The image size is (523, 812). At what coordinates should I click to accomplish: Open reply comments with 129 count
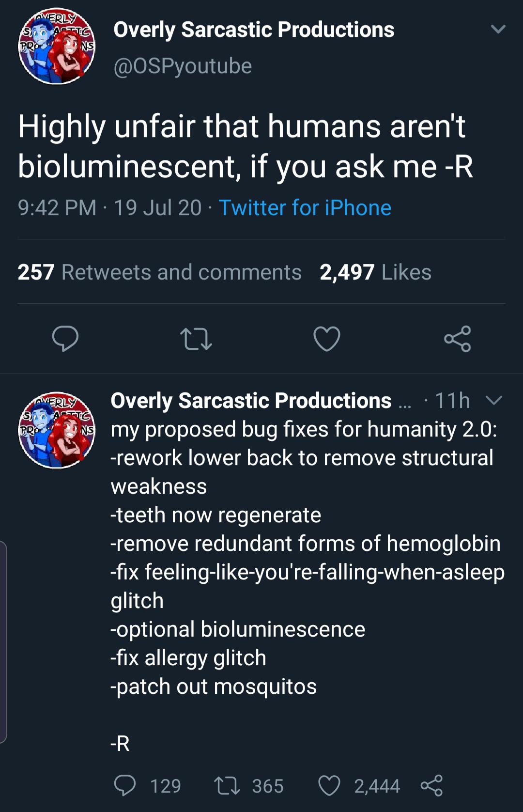click(147, 785)
